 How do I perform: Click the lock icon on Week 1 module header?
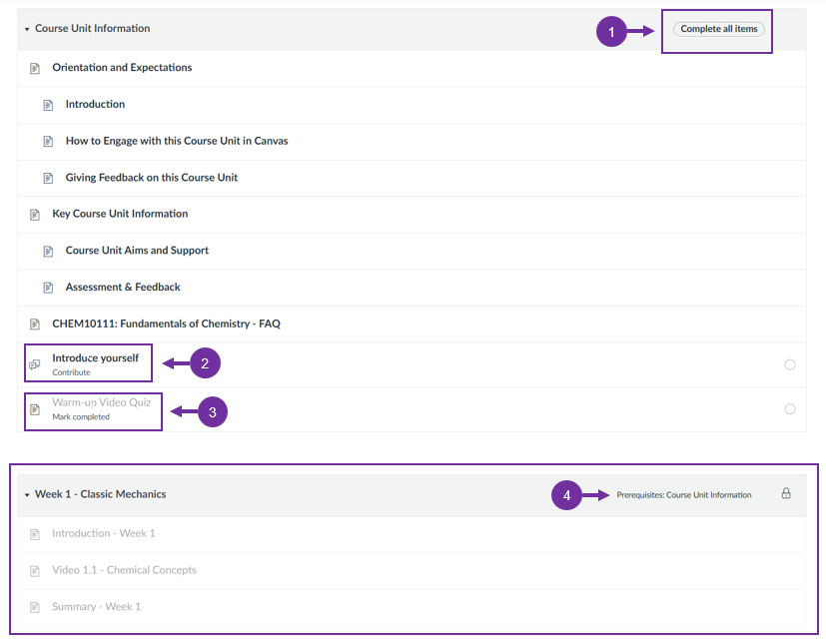[x=786, y=493]
